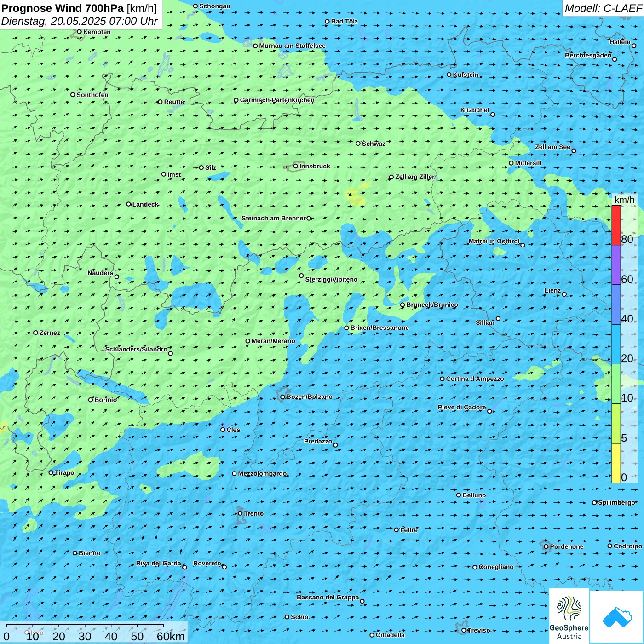Select the Innsbruck city marker
Image resolution: width=644 pixels, height=644 pixels.
click(x=296, y=166)
